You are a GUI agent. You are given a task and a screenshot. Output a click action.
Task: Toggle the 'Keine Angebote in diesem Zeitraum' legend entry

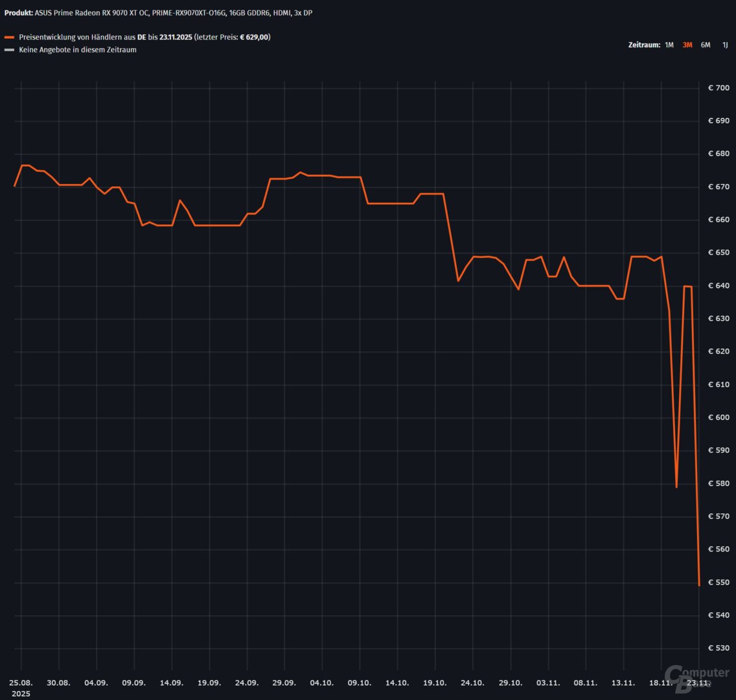click(78, 50)
